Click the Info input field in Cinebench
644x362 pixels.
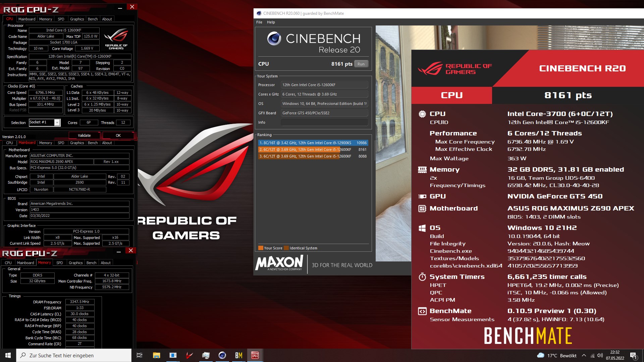(324, 122)
